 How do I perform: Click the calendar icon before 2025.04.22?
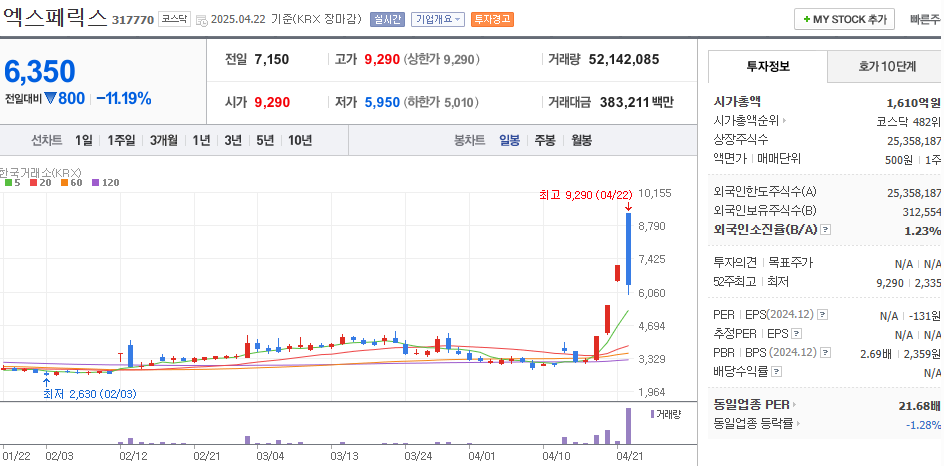[202, 20]
